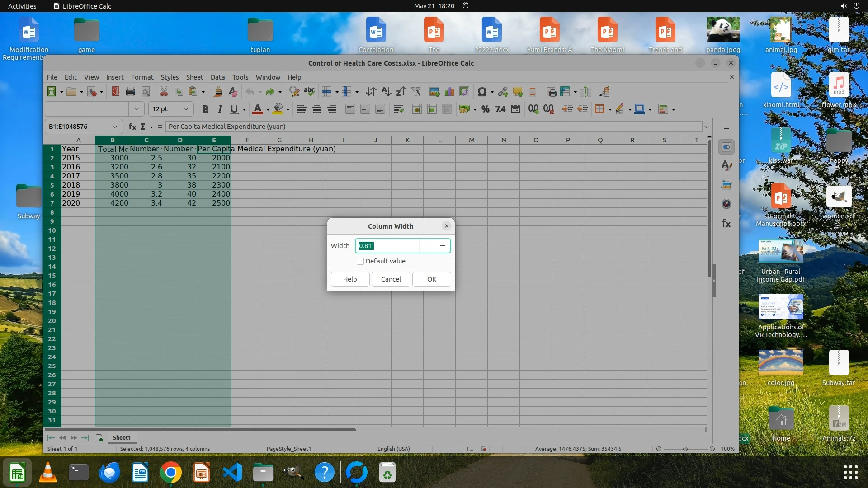868x488 pixels.
Task: Select the Sheet1 tab
Action: pos(122,437)
